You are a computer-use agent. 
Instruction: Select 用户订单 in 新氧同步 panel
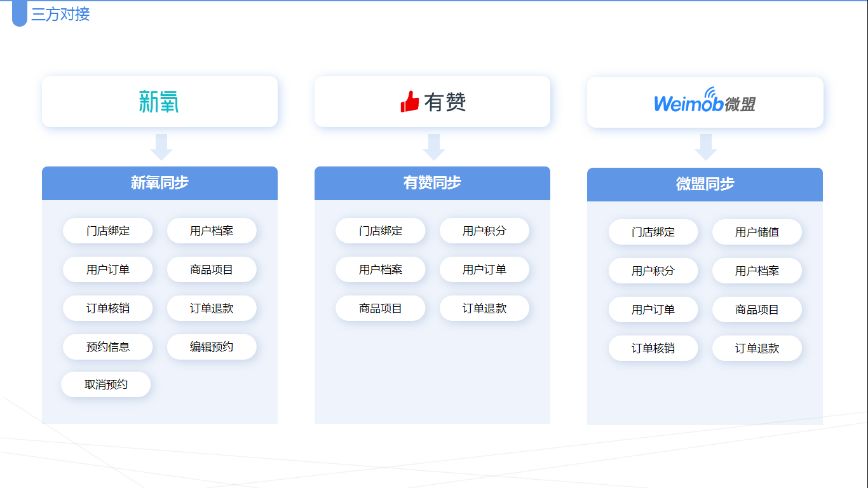pos(108,269)
